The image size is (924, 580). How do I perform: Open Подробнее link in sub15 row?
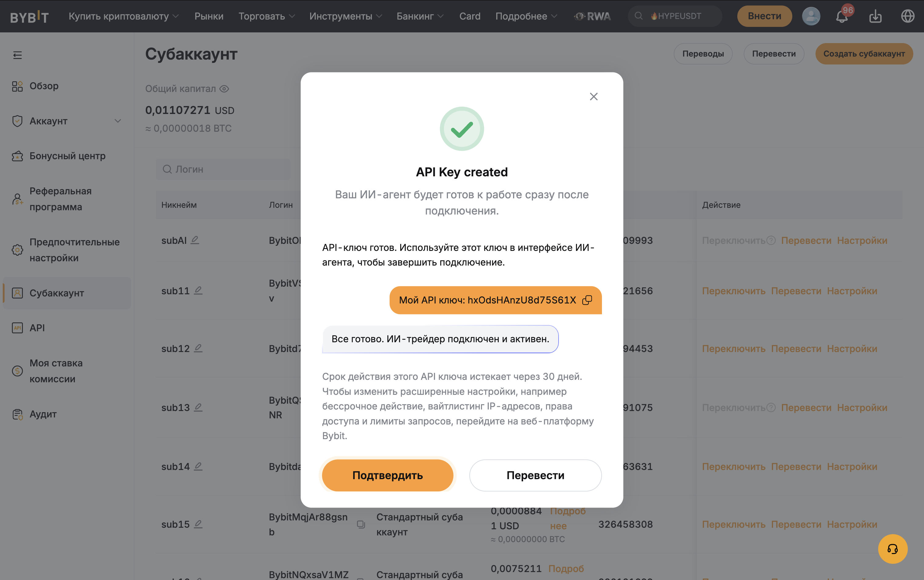(568, 518)
